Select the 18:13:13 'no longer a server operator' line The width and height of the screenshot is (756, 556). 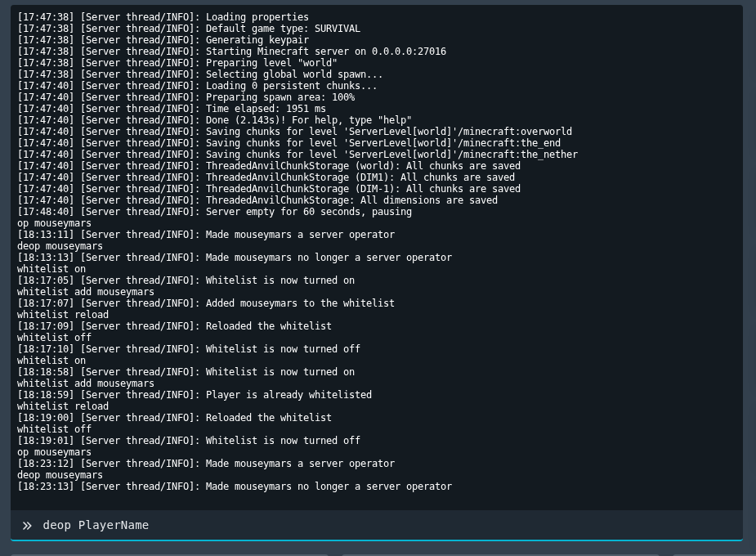[x=235, y=258]
